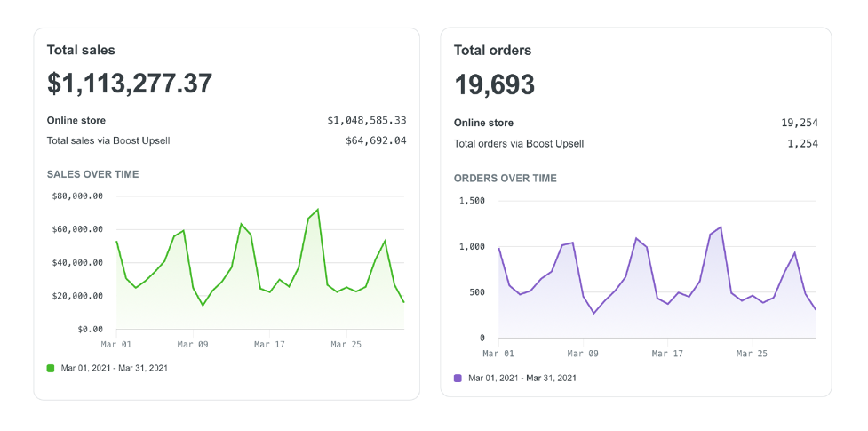
Task: Click the Mar 25 label on orders chart
Action: click(753, 353)
